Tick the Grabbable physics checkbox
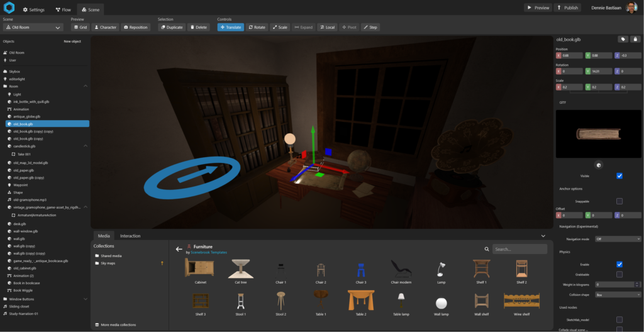Image resolution: width=644 pixels, height=332 pixels. 619,274
